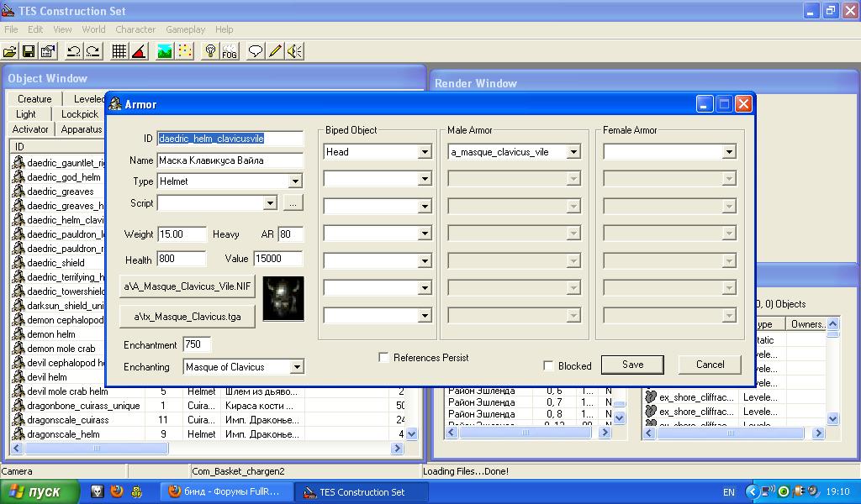Open the Gameplay menu
861x504 pixels.
pyautogui.click(x=186, y=29)
